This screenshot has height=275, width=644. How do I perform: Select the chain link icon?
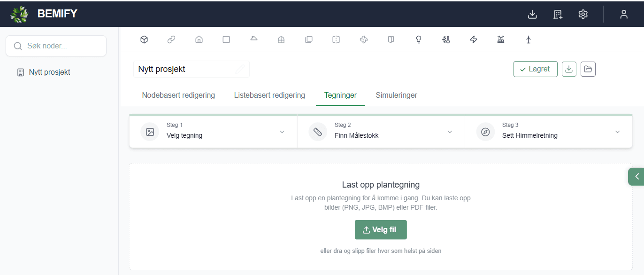point(171,39)
